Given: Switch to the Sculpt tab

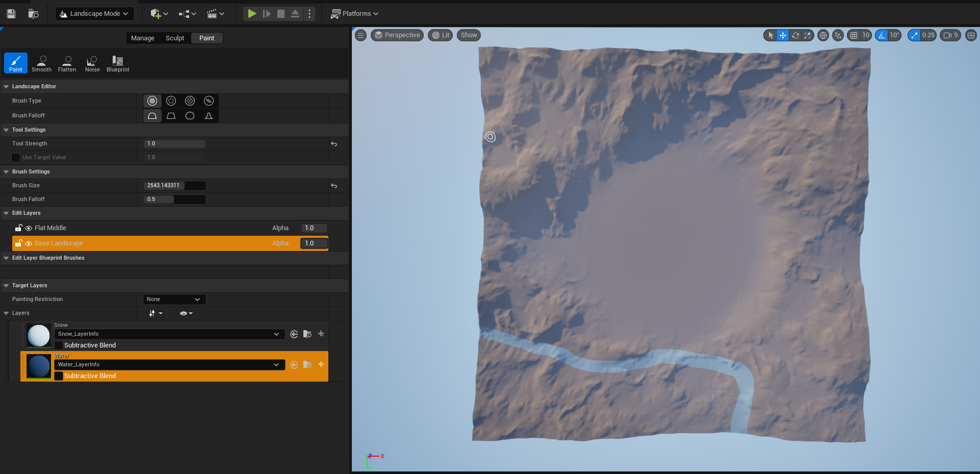Looking at the screenshot, I should point(175,38).
